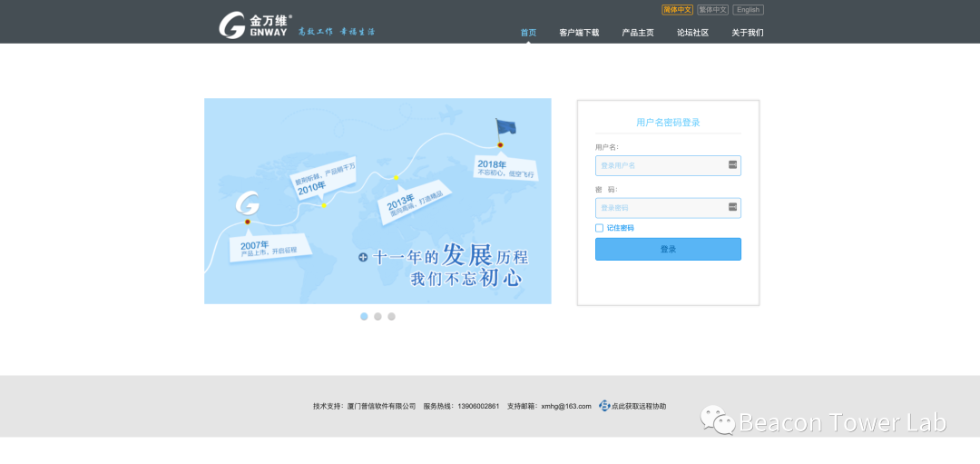This screenshot has width=980, height=464.
Task: Tick the 记住密码 checkbox
Action: coord(600,228)
